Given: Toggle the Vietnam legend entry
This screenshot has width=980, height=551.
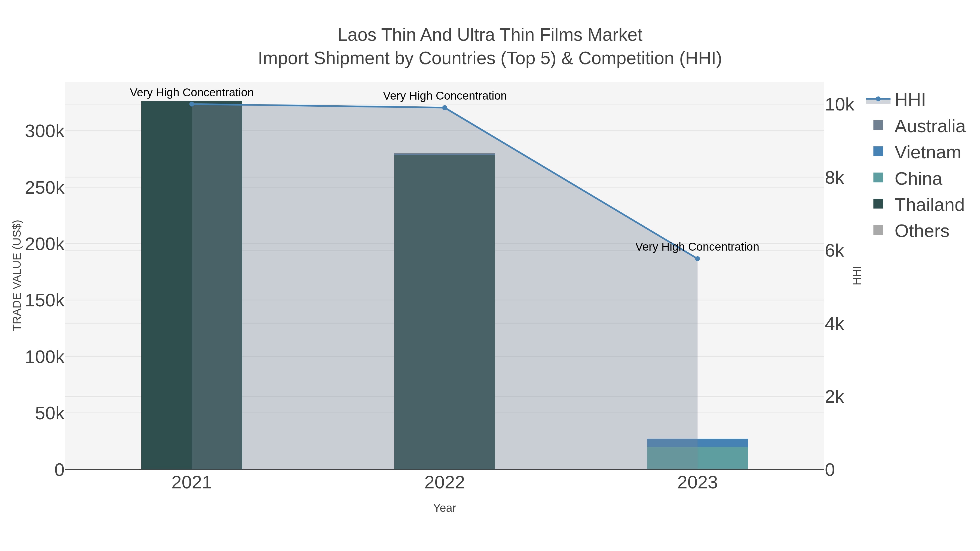Looking at the screenshot, I should 917,152.
